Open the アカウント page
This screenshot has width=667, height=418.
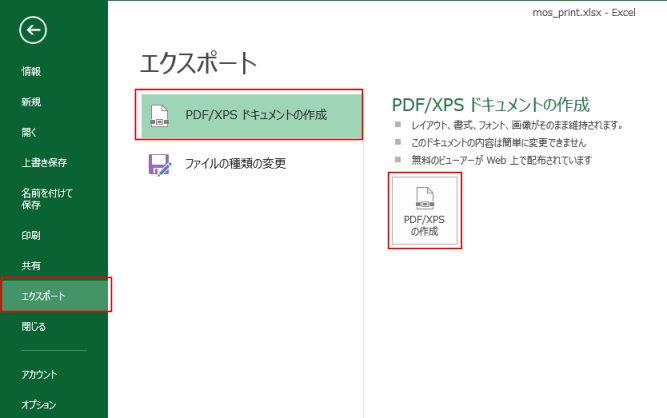pyautogui.click(x=39, y=375)
